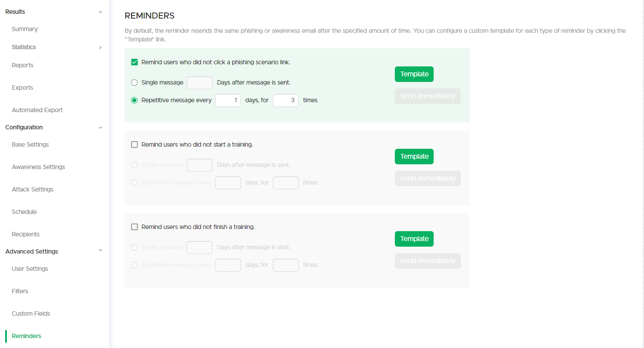The width and height of the screenshot is (644, 348).
Task: Open Attack Settings
Action: (x=33, y=189)
